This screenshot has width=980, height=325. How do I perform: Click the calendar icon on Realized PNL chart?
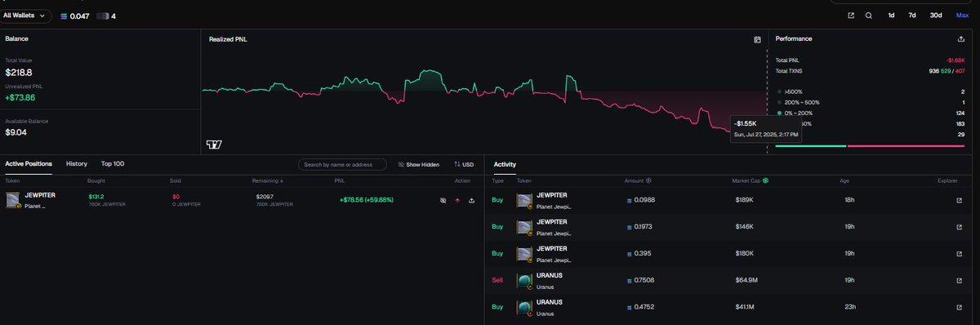pyautogui.click(x=757, y=39)
